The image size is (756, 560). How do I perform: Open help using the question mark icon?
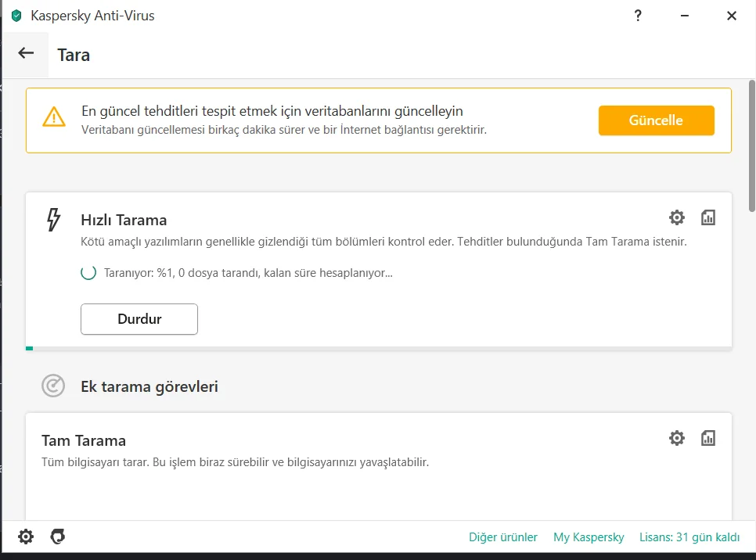pyautogui.click(x=638, y=15)
